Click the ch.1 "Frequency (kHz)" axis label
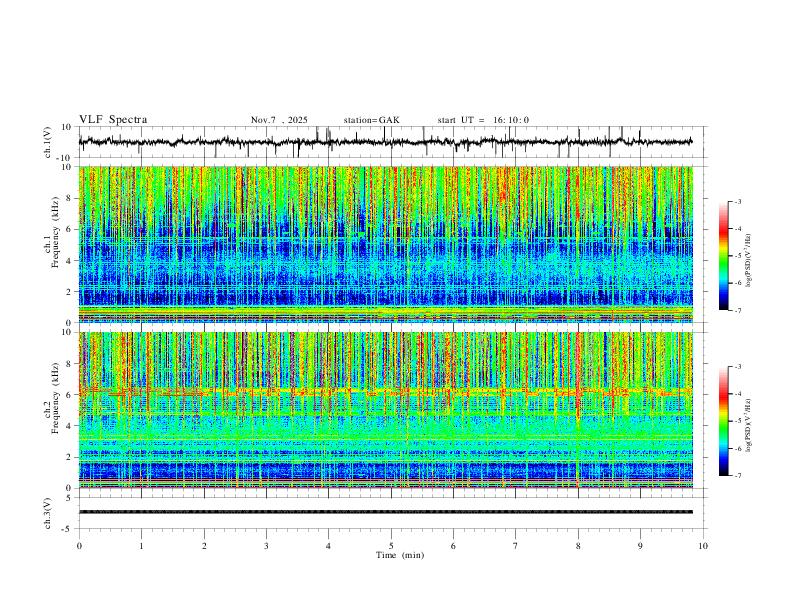Viewport: 792px width, 612px height. click(x=55, y=233)
